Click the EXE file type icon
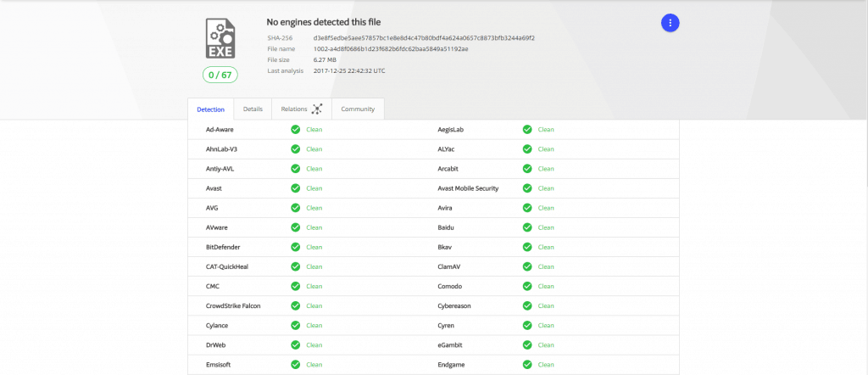 [x=220, y=38]
